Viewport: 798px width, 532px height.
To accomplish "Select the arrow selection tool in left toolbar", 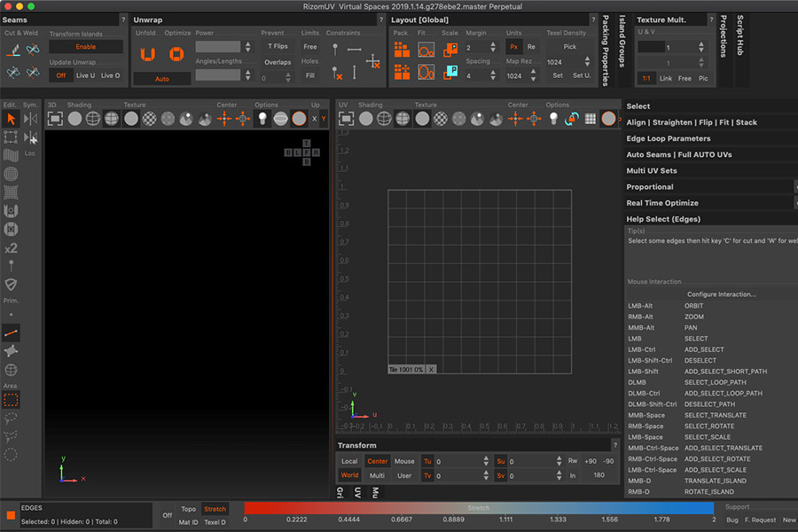I will (x=11, y=119).
